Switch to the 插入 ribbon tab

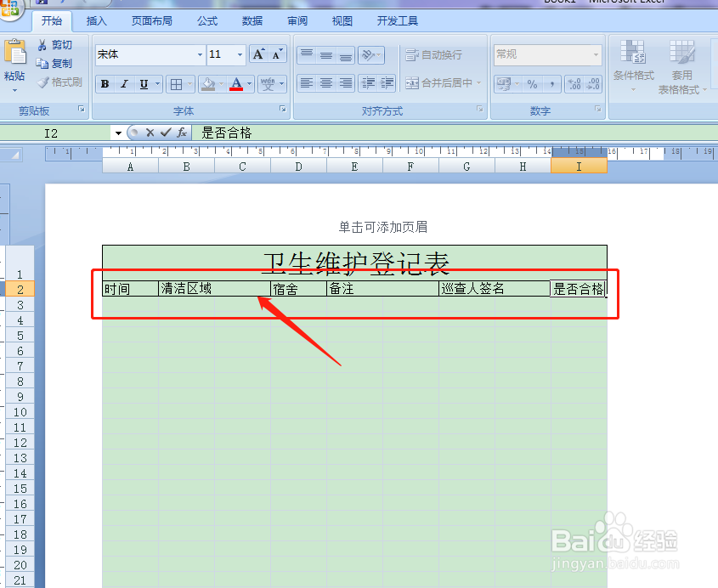[96, 21]
